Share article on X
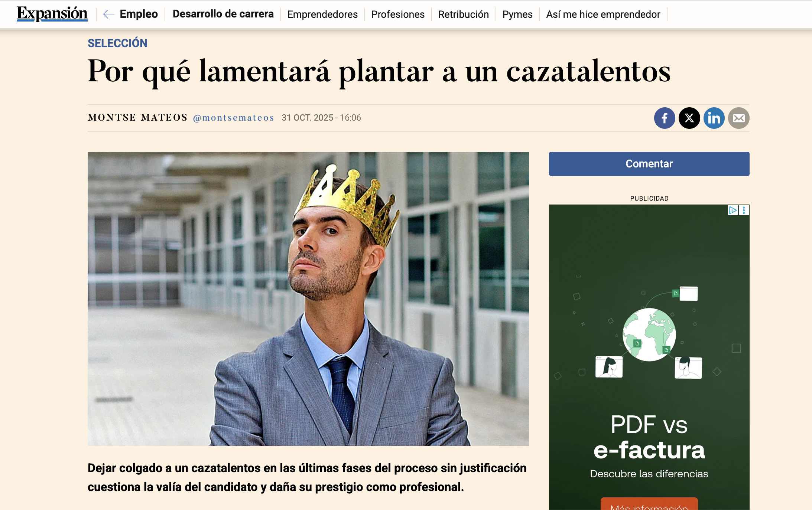The image size is (812, 510). coord(689,118)
